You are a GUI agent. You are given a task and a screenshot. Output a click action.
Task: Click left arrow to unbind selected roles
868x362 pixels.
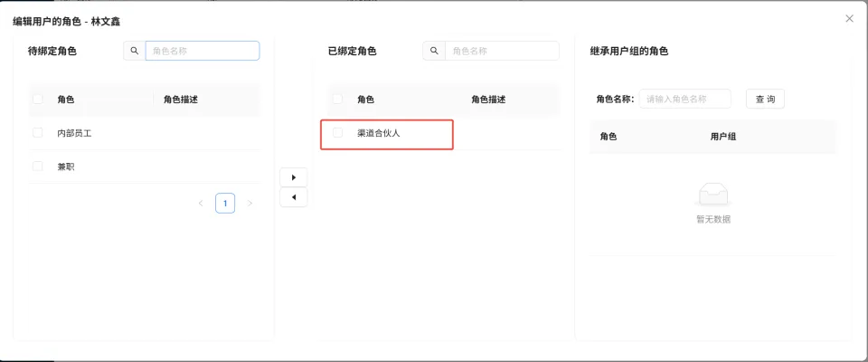(x=293, y=197)
